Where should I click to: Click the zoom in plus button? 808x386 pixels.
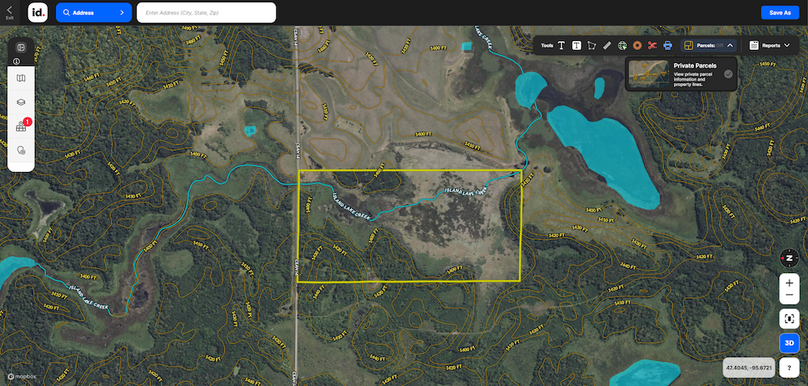pos(789,283)
